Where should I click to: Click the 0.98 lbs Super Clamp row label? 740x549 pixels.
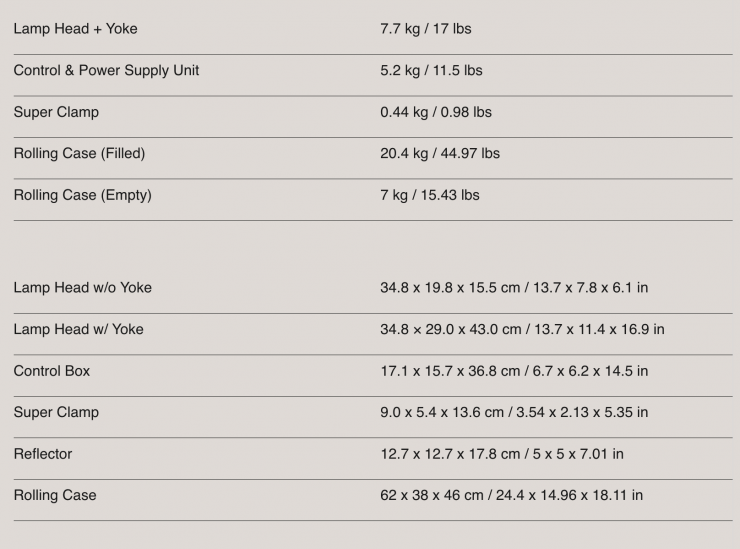tap(56, 112)
